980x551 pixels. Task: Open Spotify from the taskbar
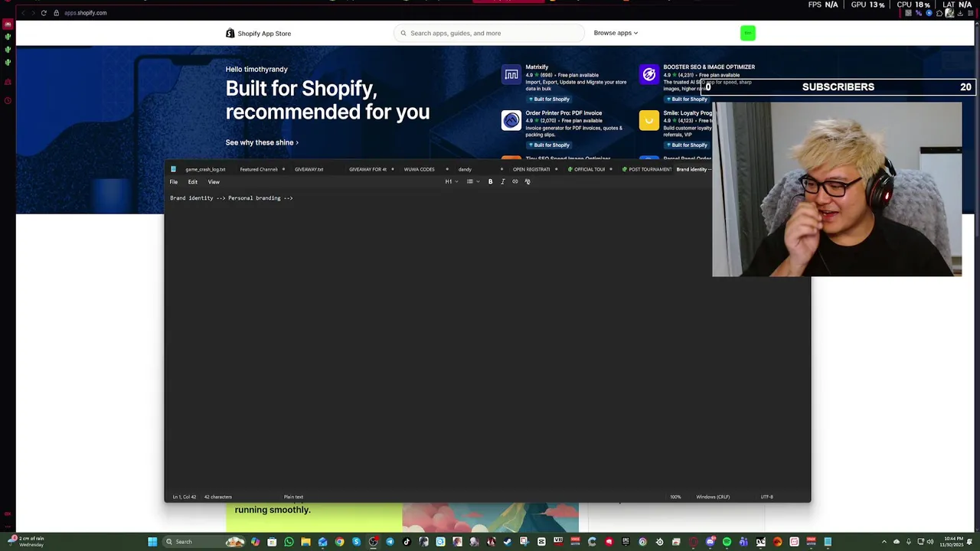click(727, 542)
